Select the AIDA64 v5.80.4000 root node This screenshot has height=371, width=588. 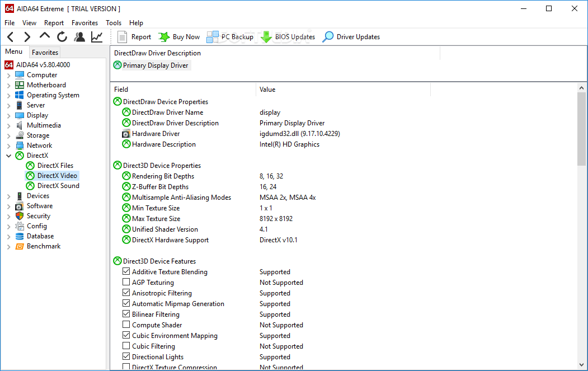[x=43, y=65]
